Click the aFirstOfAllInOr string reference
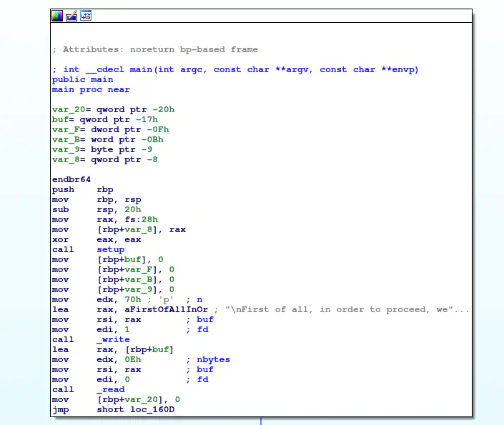Viewport: 504px width, 425px height. click(x=165, y=309)
